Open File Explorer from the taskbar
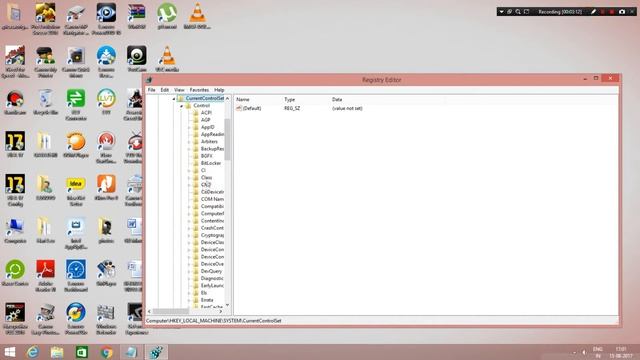The image size is (640, 360). click(x=57, y=352)
